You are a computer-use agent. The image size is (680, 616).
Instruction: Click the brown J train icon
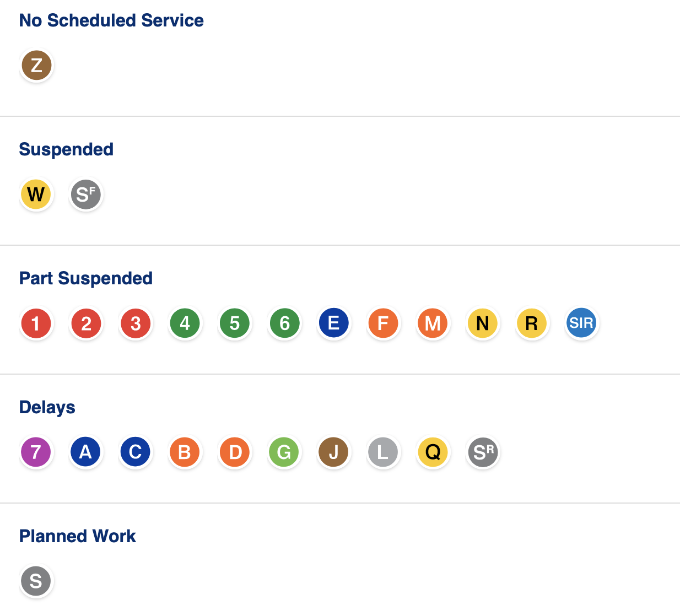[x=334, y=452]
